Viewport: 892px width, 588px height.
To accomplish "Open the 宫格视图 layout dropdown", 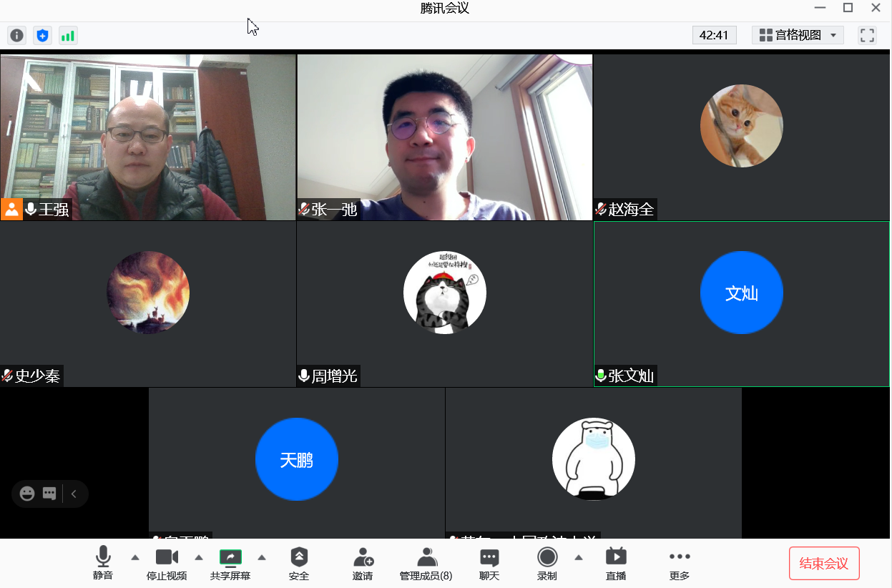I will (x=798, y=35).
